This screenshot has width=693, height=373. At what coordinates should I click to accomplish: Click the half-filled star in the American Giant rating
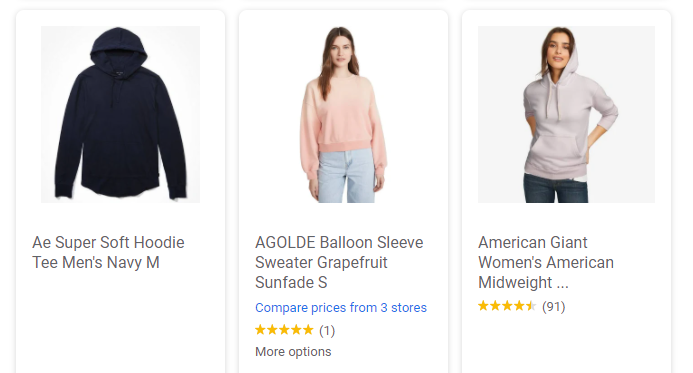pos(531,306)
